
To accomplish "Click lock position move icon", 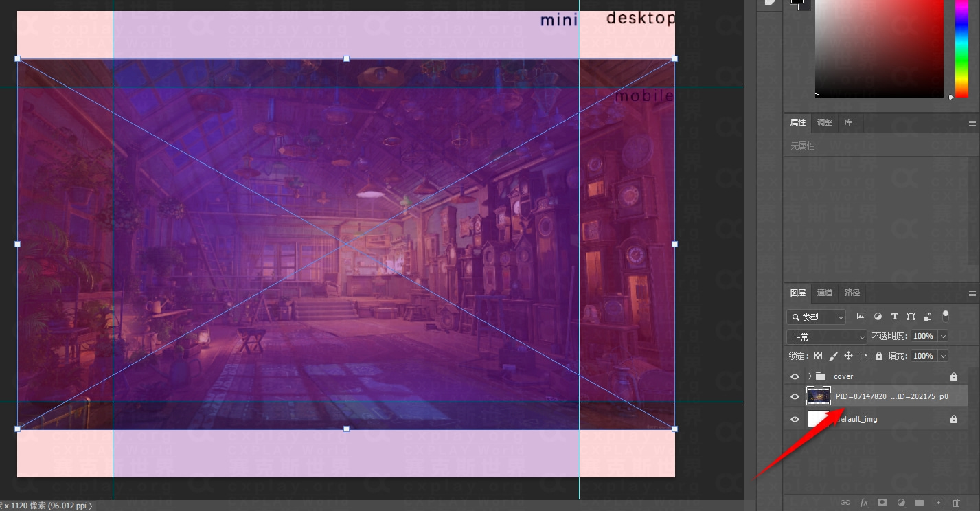I will click(x=848, y=356).
